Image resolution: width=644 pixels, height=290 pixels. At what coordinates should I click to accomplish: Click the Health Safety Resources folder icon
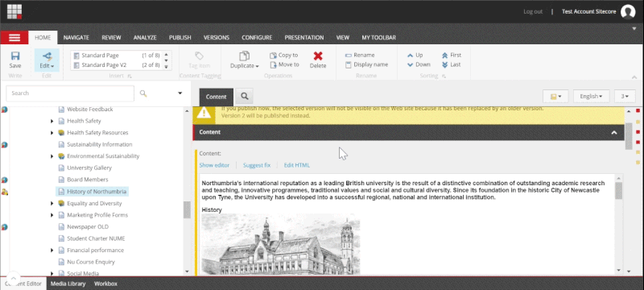click(61, 133)
